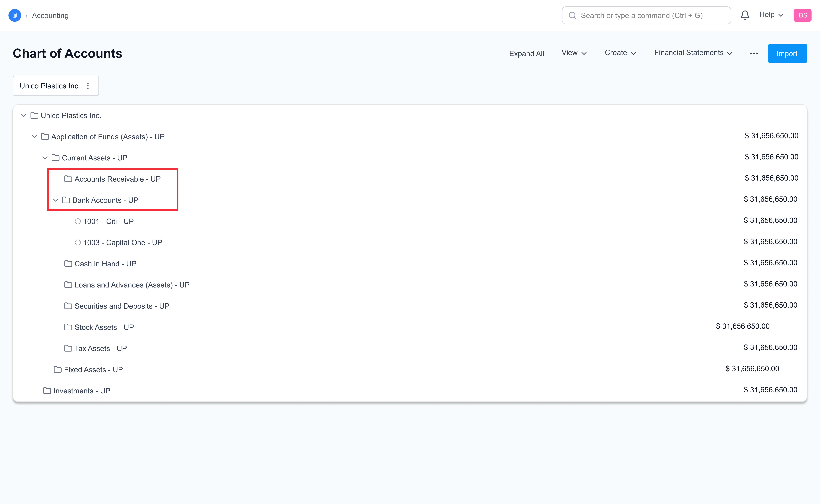Collapse the Bank Accounts - UP node

coord(56,200)
